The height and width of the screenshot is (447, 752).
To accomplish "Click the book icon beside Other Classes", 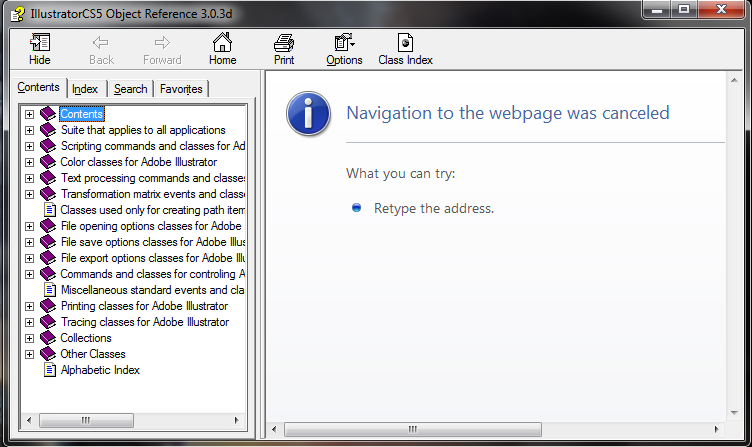I will coord(48,354).
